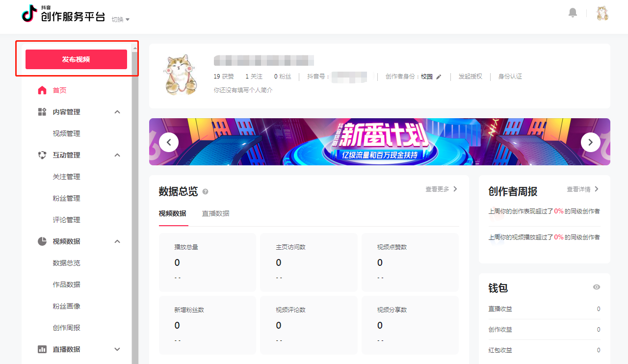Click the 直播收益 amount in the wallet
Image resolution: width=628 pixels, height=364 pixels.
click(599, 309)
